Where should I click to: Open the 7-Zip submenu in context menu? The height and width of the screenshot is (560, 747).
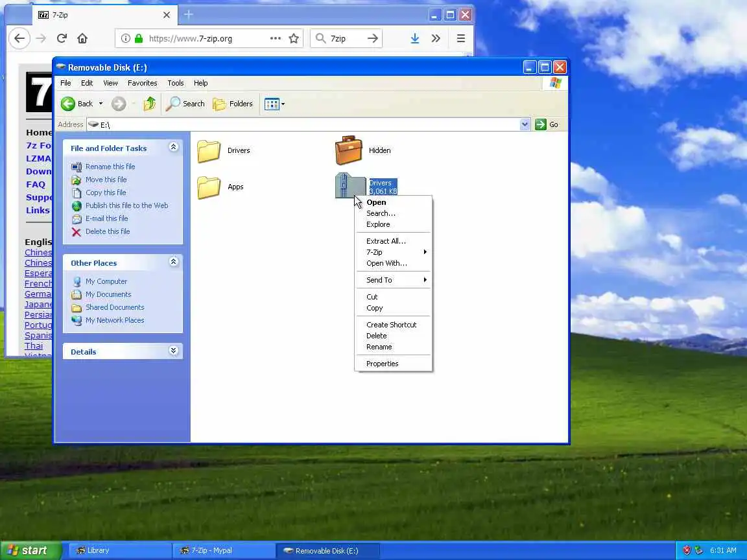tap(394, 252)
